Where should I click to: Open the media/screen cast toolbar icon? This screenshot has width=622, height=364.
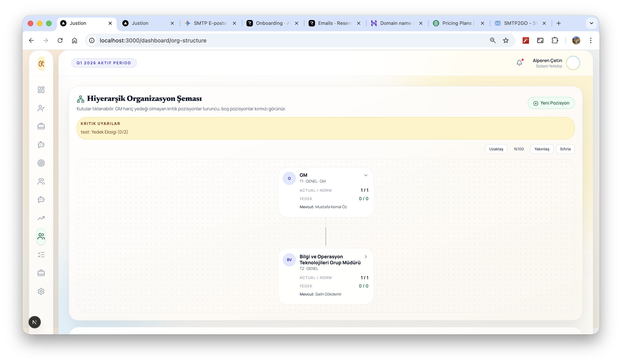pos(540,40)
